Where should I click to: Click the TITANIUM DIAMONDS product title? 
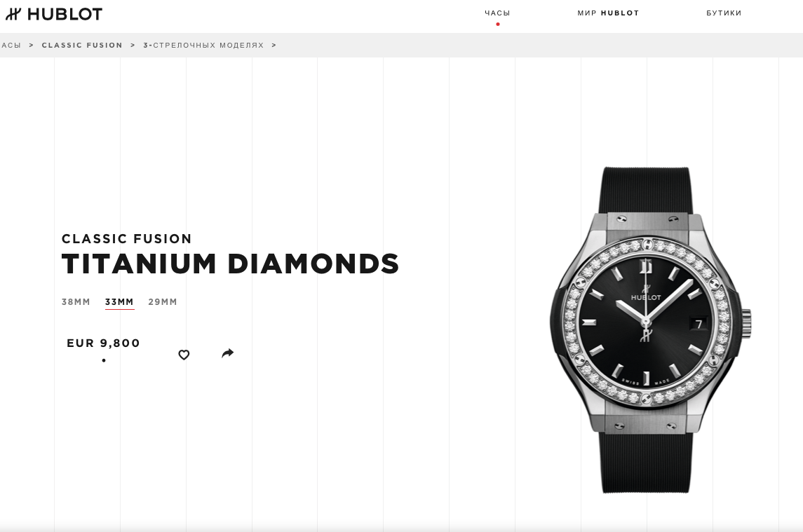tap(230, 264)
